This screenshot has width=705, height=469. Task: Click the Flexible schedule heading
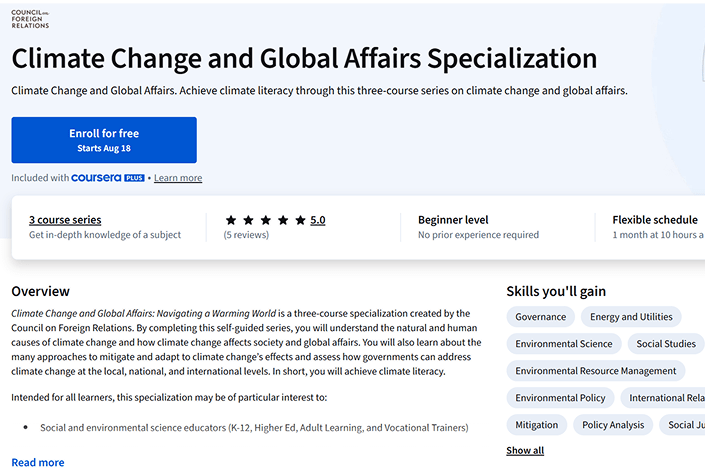[655, 220]
